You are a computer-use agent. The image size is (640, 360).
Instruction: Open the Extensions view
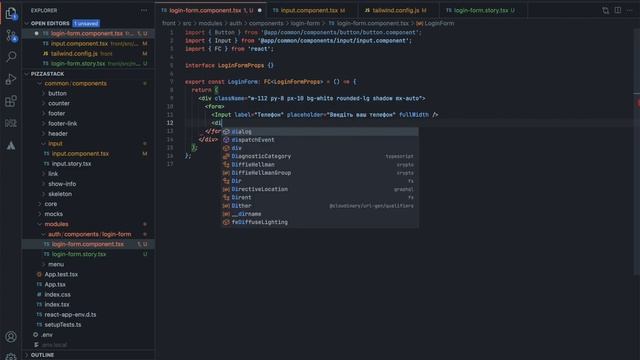(x=11, y=101)
